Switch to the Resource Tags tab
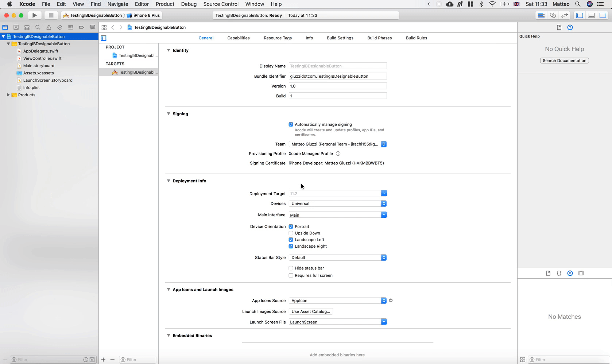The width and height of the screenshot is (612, 364). (x=278, y=38)
